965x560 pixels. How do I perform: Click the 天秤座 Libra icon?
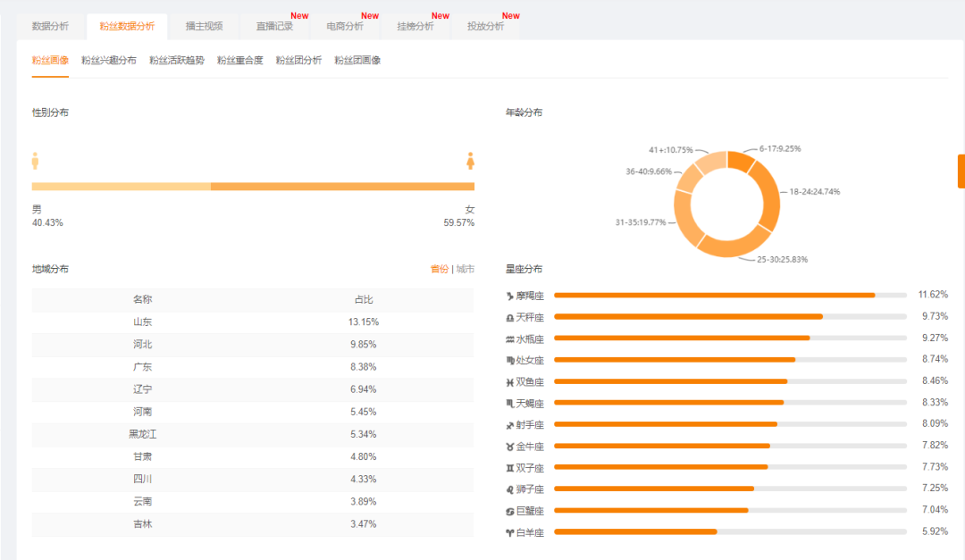(x=509, y=318)
